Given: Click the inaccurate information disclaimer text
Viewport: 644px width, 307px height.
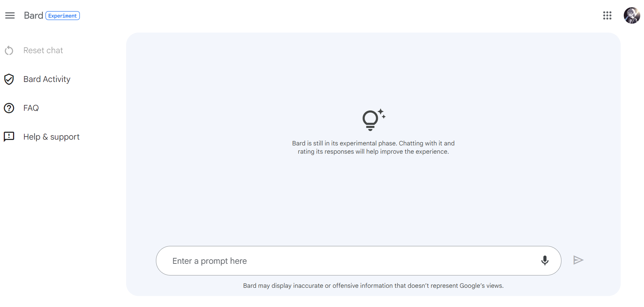Looking at the screenshot, I should [x=373, y=286].
